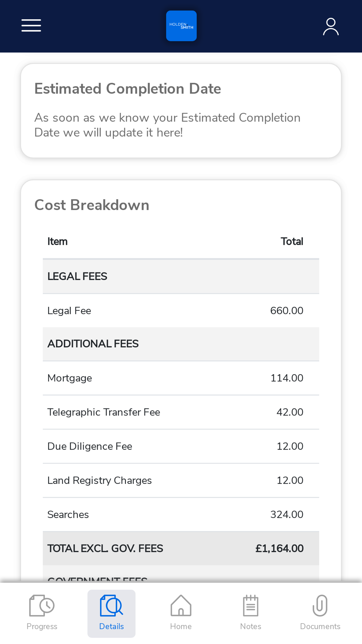
Task: Click the Estimated Completion Date card
Action: click(x=181, y=110)
